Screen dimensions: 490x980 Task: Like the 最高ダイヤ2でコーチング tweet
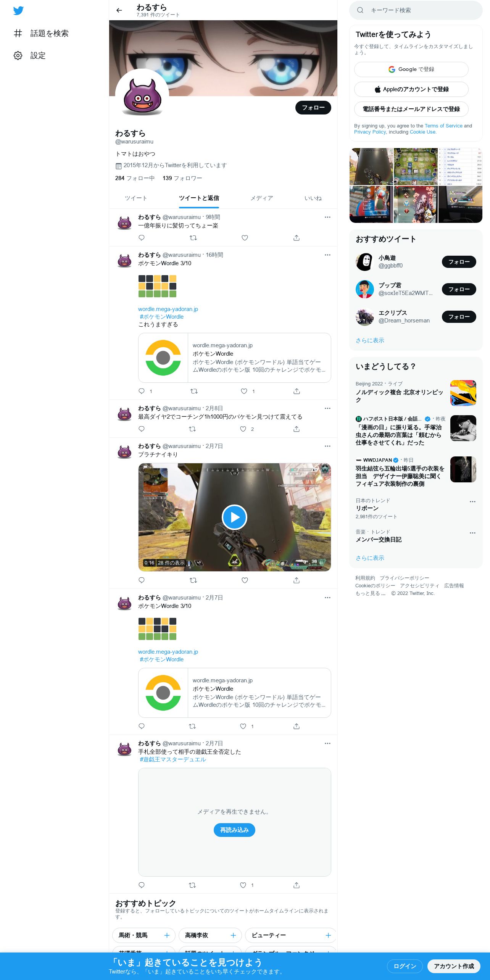coord(243,429)
